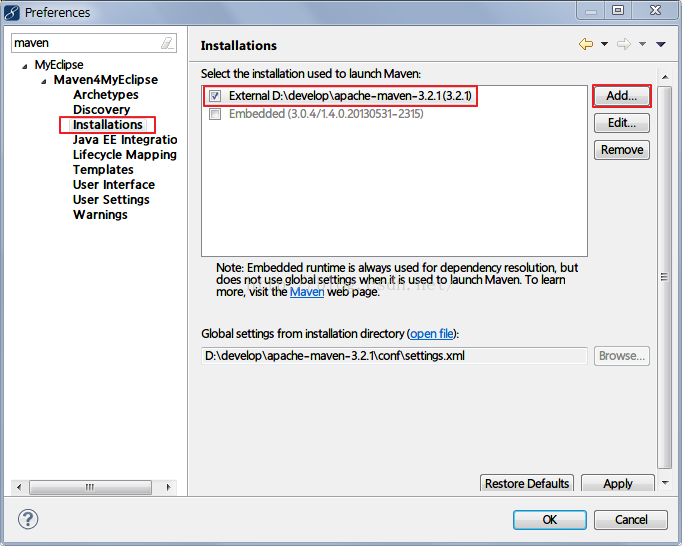Click the tree horizontal scrollbar thumb

click(90, 487)
